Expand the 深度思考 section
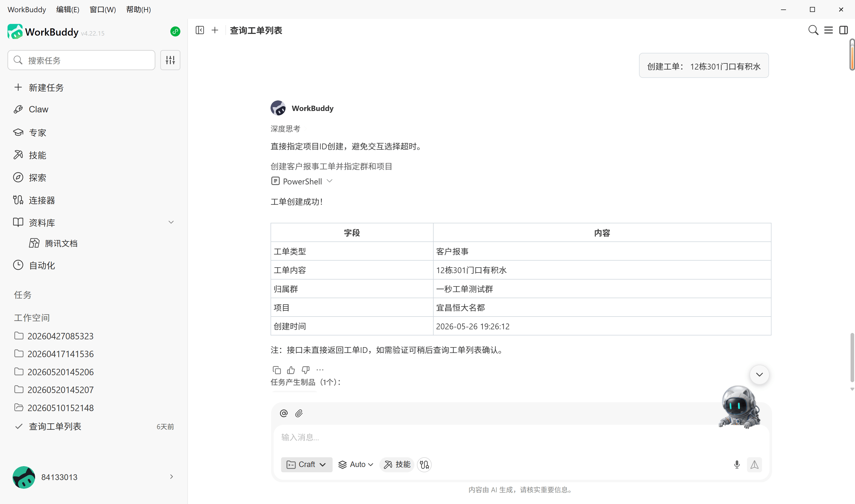The image size is (855, 504). tap(285, 129)
